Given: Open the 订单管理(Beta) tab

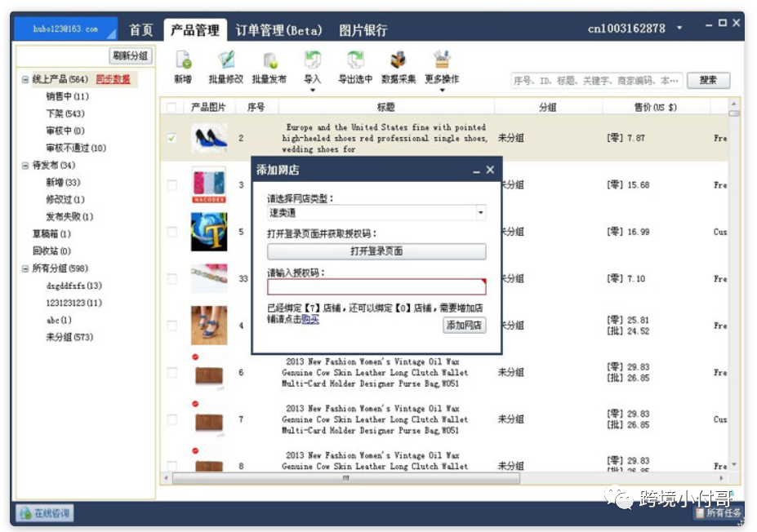Looking at the screenshot, I should tap(279, 30).
